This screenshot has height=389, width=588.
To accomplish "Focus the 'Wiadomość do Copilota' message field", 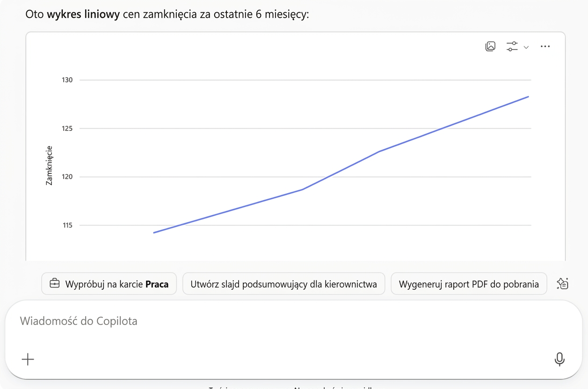I will point(294,321).
